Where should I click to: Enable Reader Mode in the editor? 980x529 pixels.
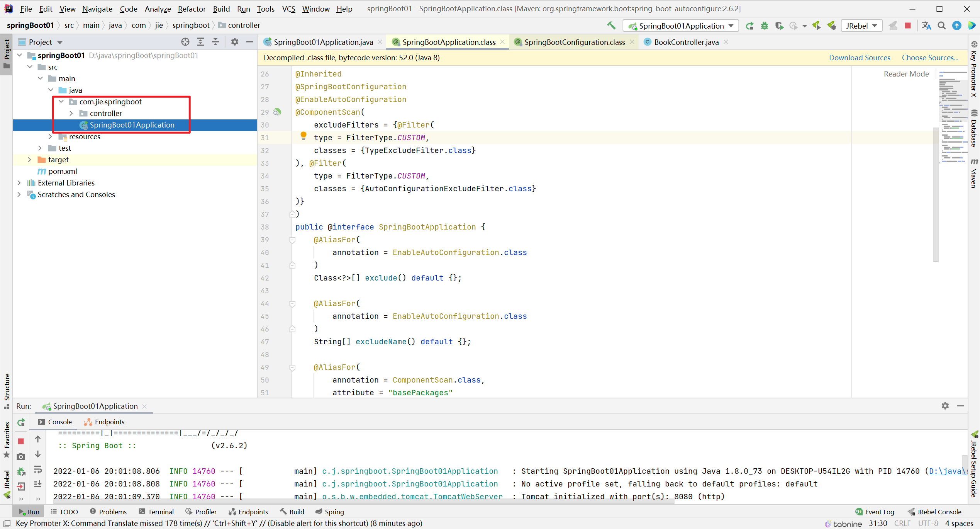(906, 73)
